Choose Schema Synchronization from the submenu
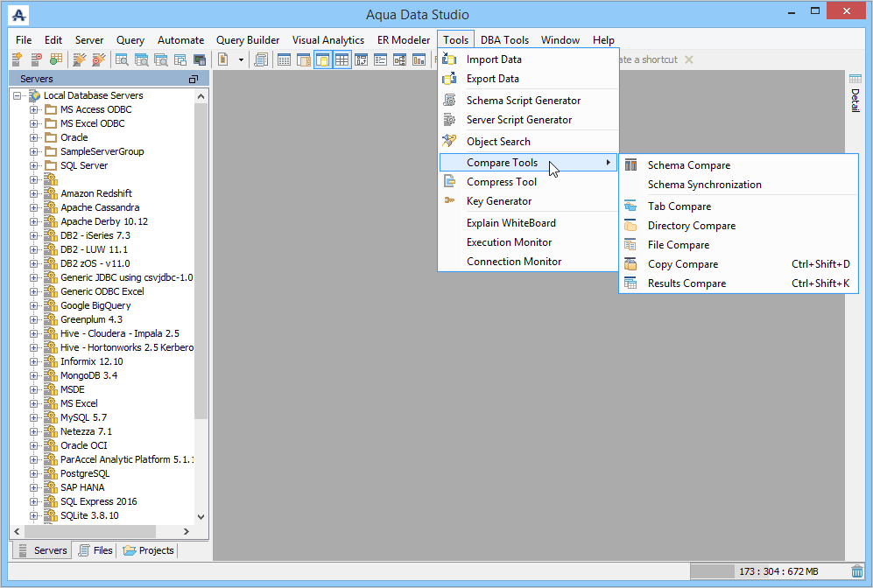The height and width of the screenshot is (588, 873). point(704,185)
